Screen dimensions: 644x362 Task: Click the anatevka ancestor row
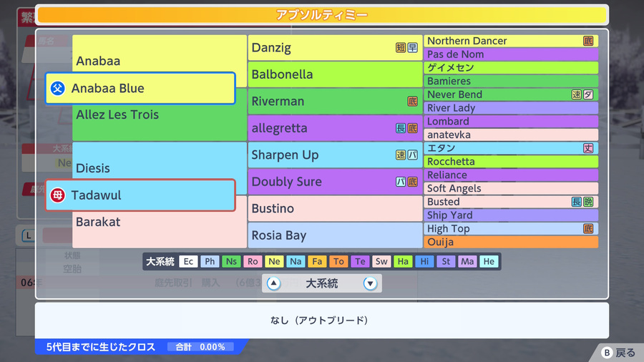(511, 134)
